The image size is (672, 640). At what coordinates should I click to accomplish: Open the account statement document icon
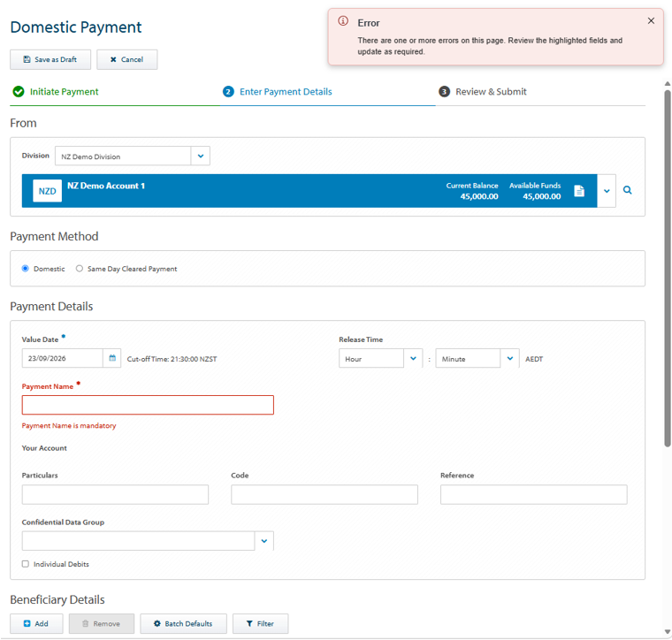tap(579, 191)
